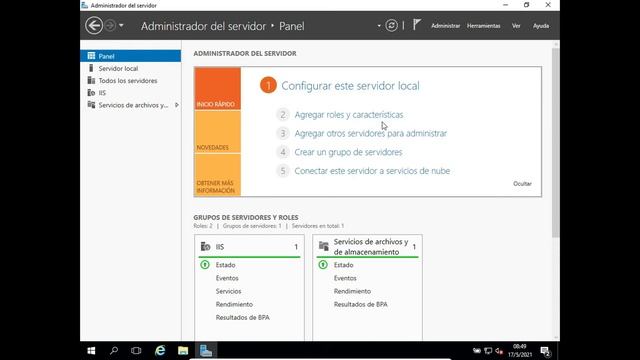Open Eventos in the IIS tile
This screenshot has height=360, width=640.
click(227, 278)
